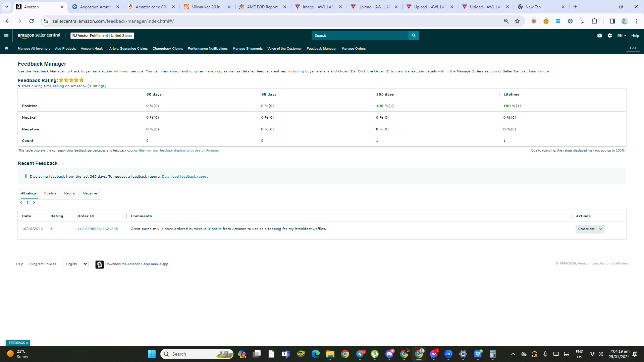Open Microsoft Teams from the taskbar
Viewport: 644px width, 362px height.
[286, 354]
